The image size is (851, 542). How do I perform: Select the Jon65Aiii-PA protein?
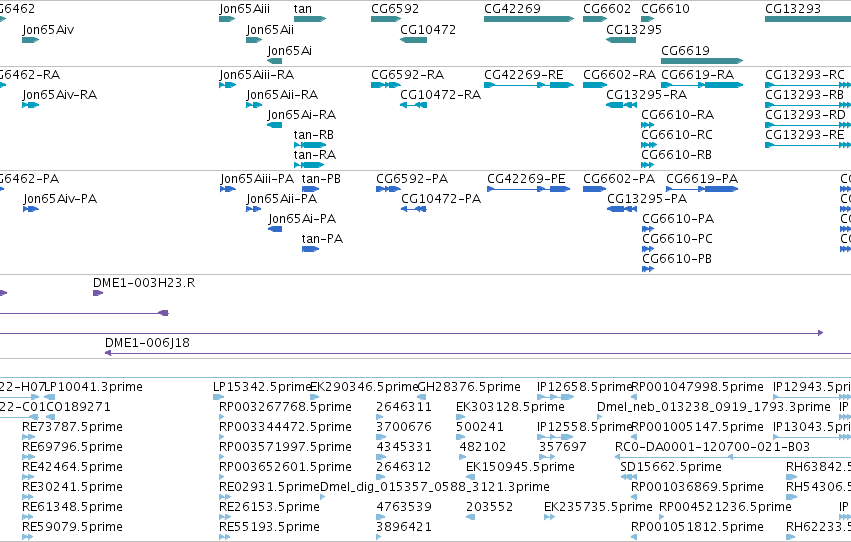tap(228, 189)
